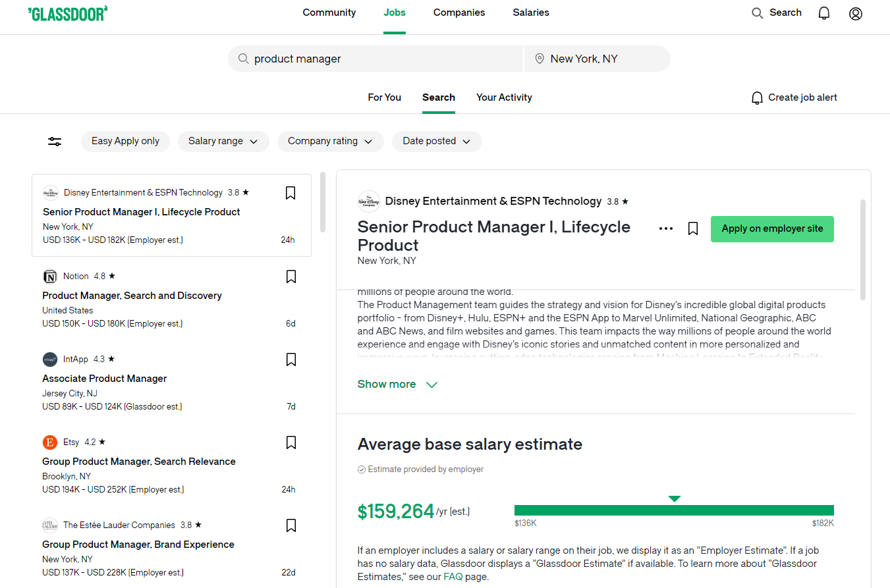This screenshot has width=890, height=588.
Task: Save the Disney Senior Product Manager listing
Action: (x=291, y=192)
